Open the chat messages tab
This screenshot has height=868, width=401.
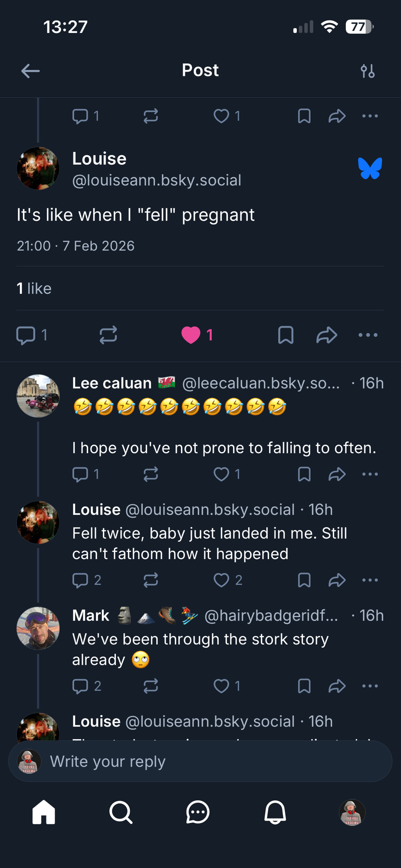click(x=198, y=812)
